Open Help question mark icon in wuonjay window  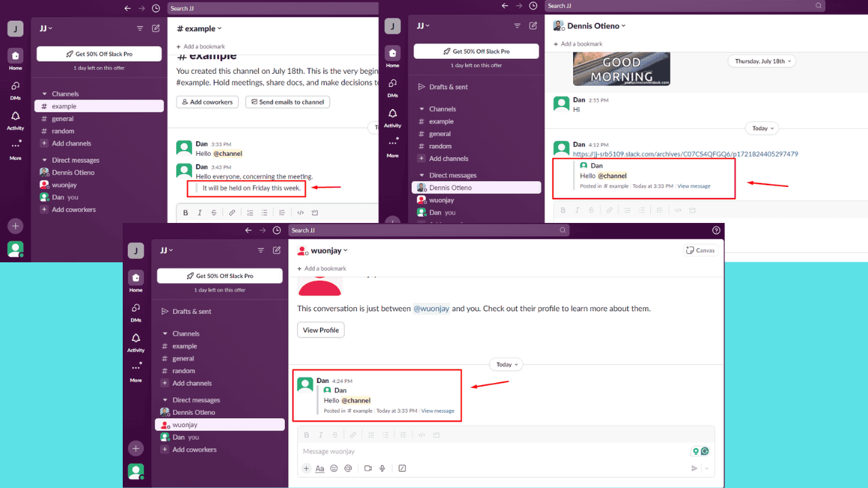(716, 230)
